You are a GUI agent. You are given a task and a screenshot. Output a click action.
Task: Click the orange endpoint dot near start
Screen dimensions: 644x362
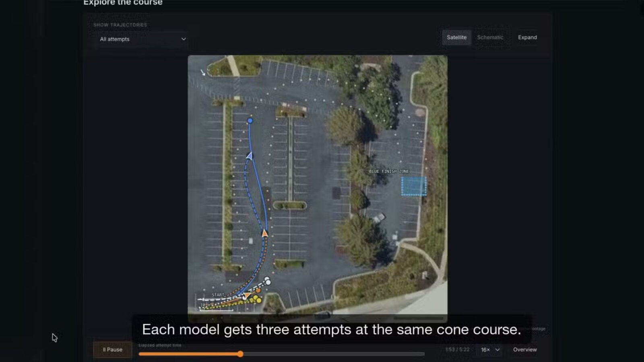(258, 290)
